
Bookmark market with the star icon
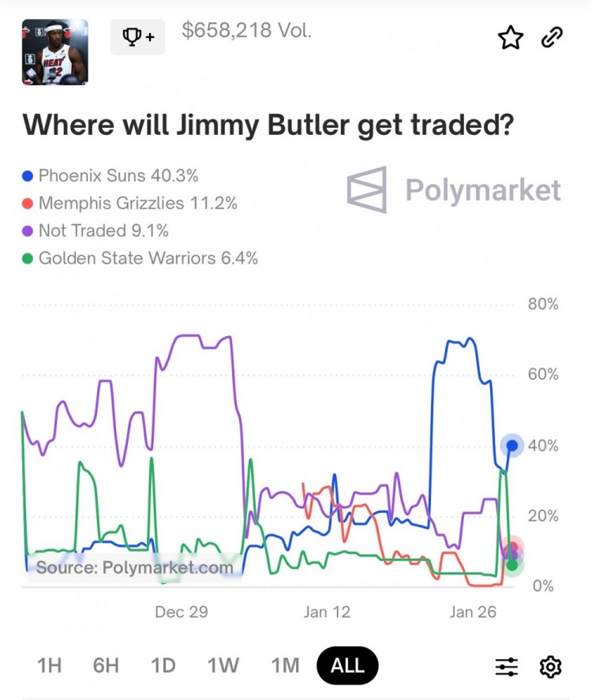[511, 38]
